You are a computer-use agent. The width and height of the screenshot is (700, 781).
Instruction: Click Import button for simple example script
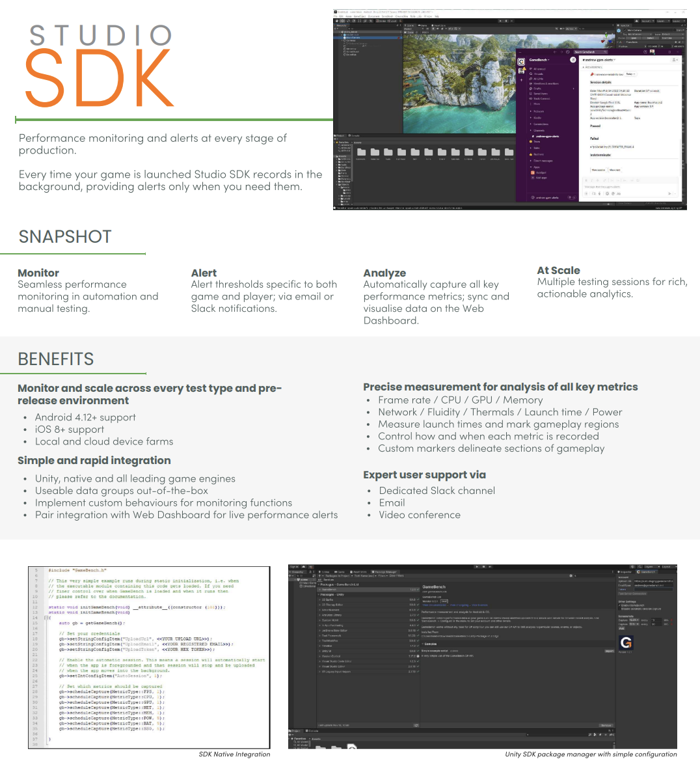pos(609,651)
